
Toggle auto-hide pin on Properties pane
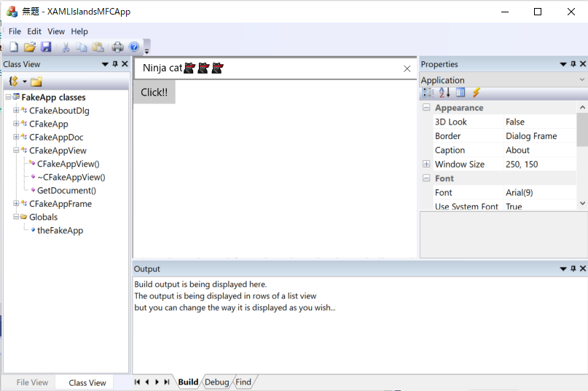pos(573,64)
